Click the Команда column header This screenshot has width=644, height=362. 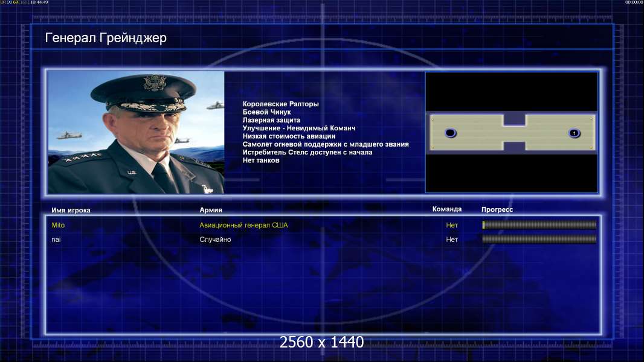click(447, 209)
